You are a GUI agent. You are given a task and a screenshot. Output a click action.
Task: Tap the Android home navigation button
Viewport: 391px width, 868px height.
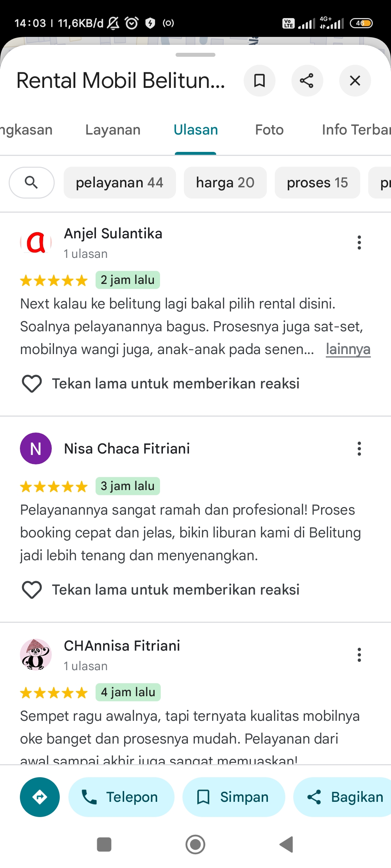pos(195,845)
